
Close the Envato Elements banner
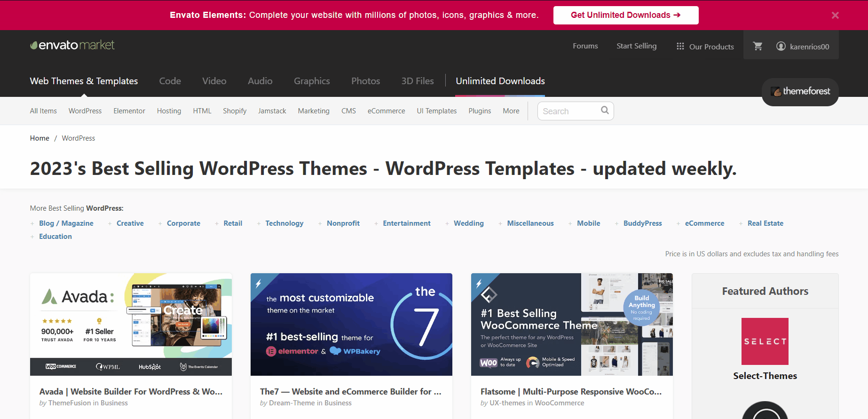[835, 16]
